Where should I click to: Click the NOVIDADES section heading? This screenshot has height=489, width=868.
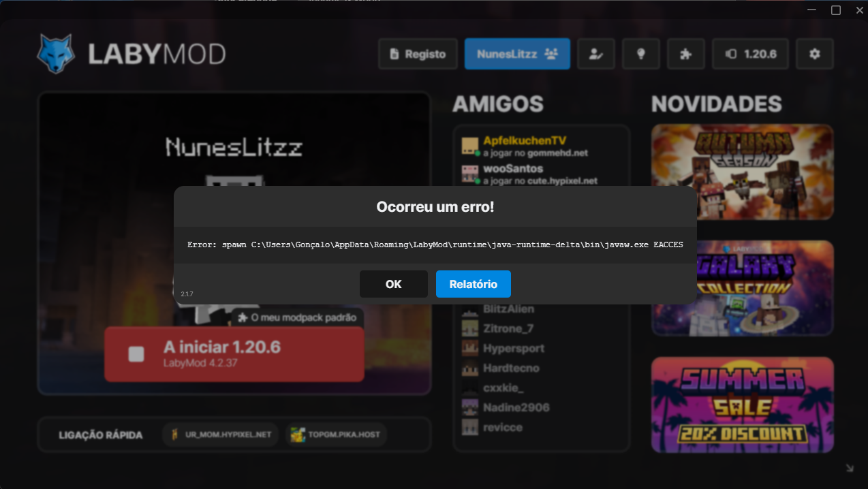pos(716,104)
